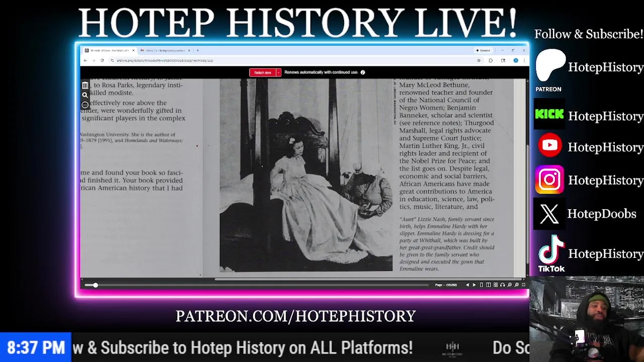
Task: Open the browser side panel icon
Action: pos(503,60)
